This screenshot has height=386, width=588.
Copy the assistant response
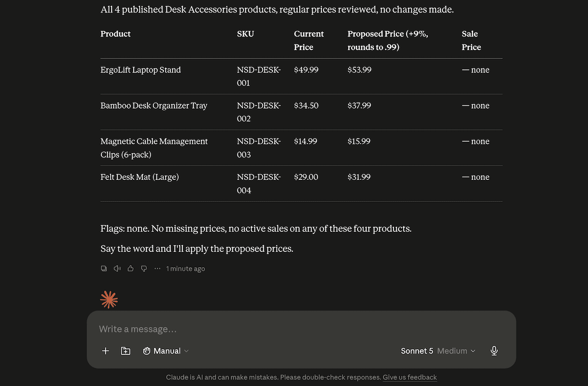point(104,268)
